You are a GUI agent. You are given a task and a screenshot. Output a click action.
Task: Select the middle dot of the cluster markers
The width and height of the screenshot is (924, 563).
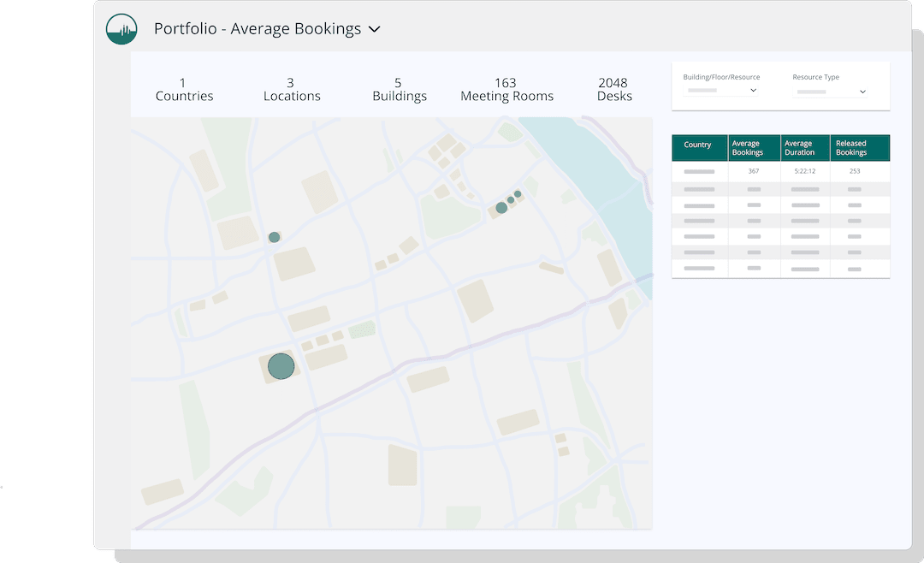click(511, 200)
